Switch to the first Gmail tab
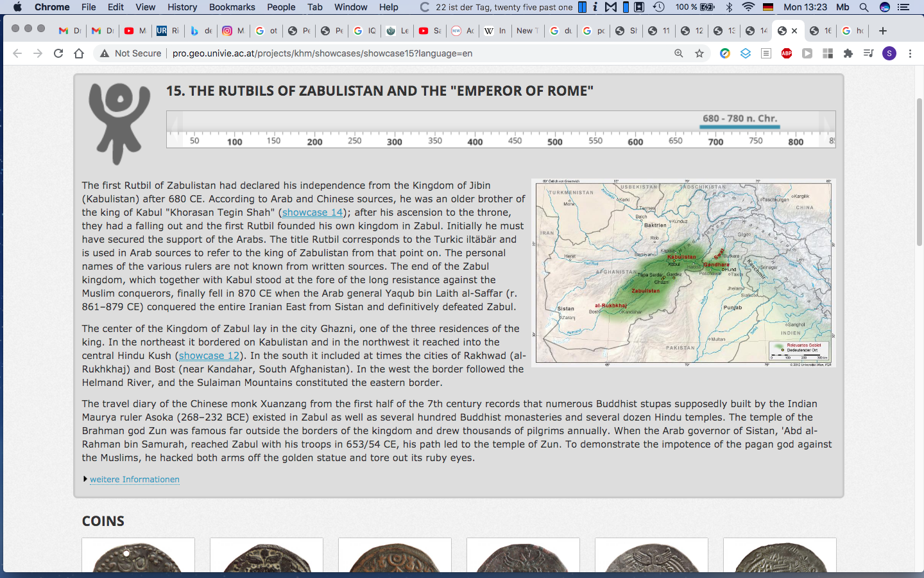Image resolution: width=924 pixels, height=578 pixels. click(x=70, y=30)
